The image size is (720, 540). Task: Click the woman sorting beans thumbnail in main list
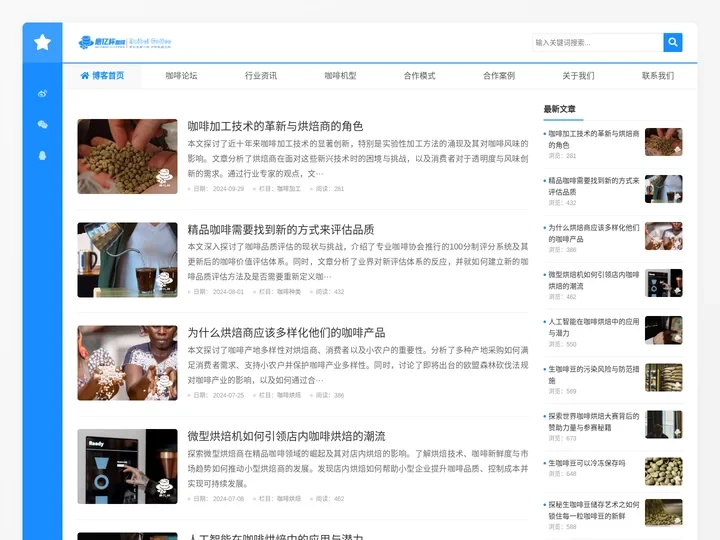[x=127, y=363]
